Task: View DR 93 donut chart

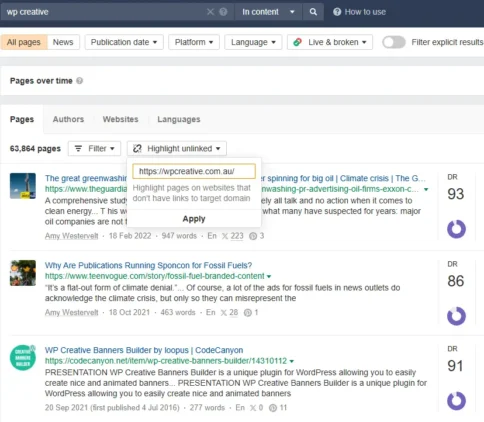Action: tap(456, 229)
